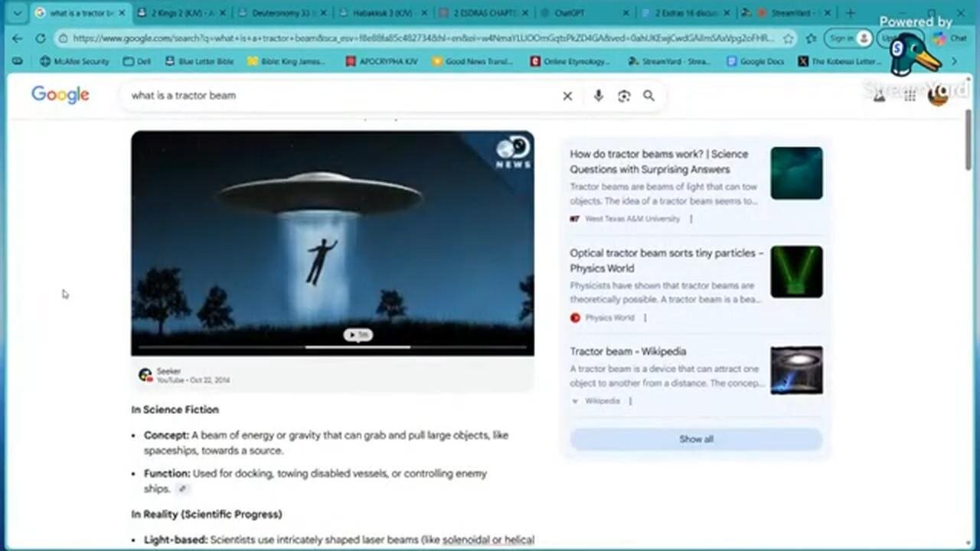Submit search with magnifier icon
The image size is (980, 551).
click(x=648, y=96)
